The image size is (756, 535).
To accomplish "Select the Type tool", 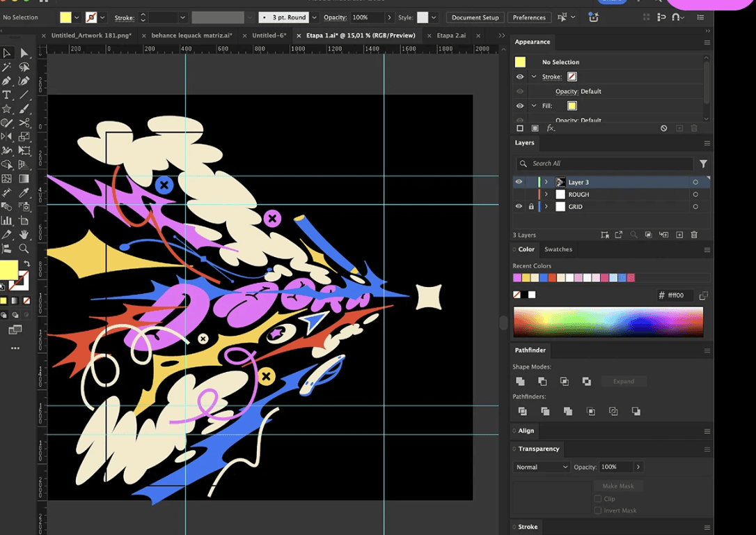I will click(x=7, y=95).
